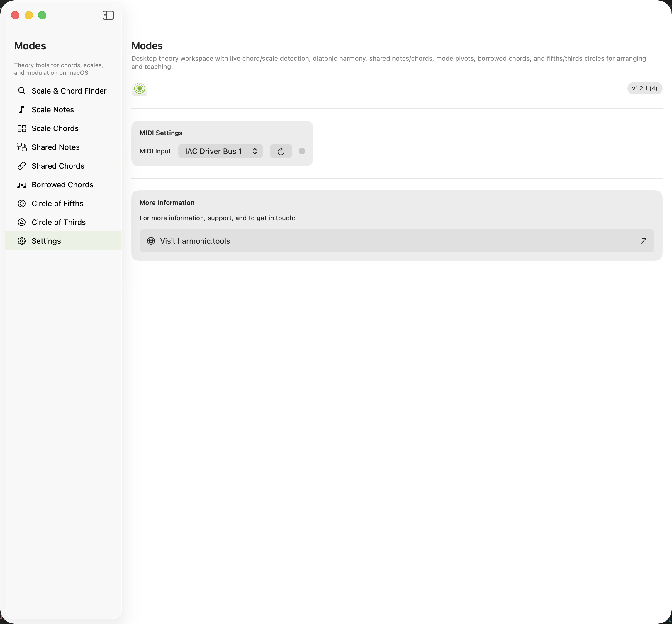672x624 pixels.
Task: Click the MIDI input refresh button
Action: (x=281, y=151)
